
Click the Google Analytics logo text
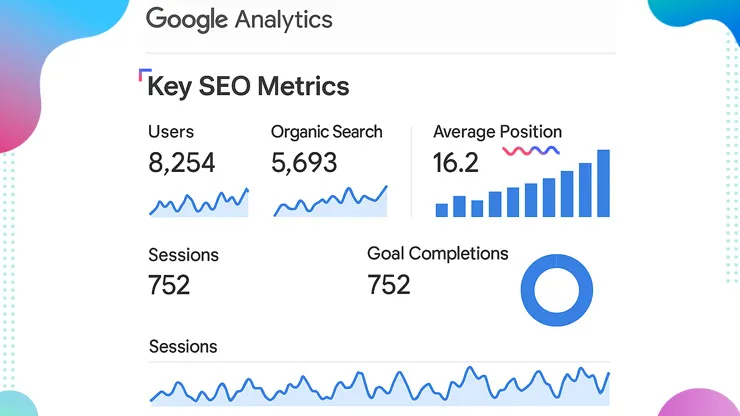(239, 19)
